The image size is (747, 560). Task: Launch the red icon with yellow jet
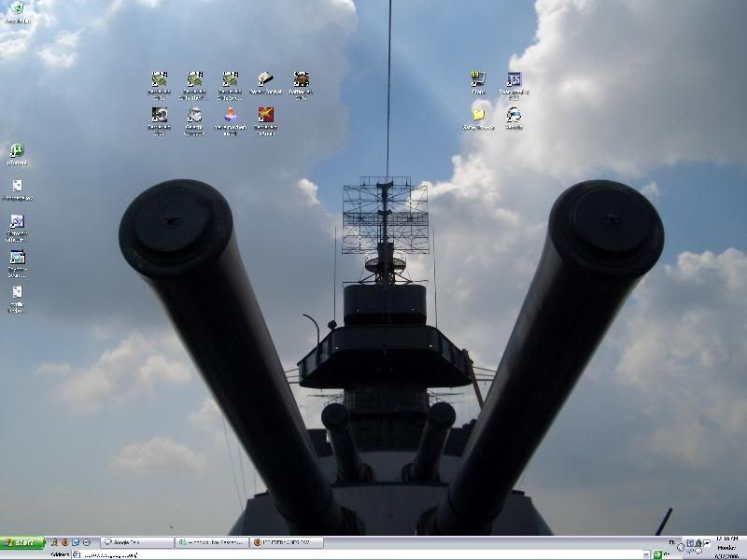265,121
